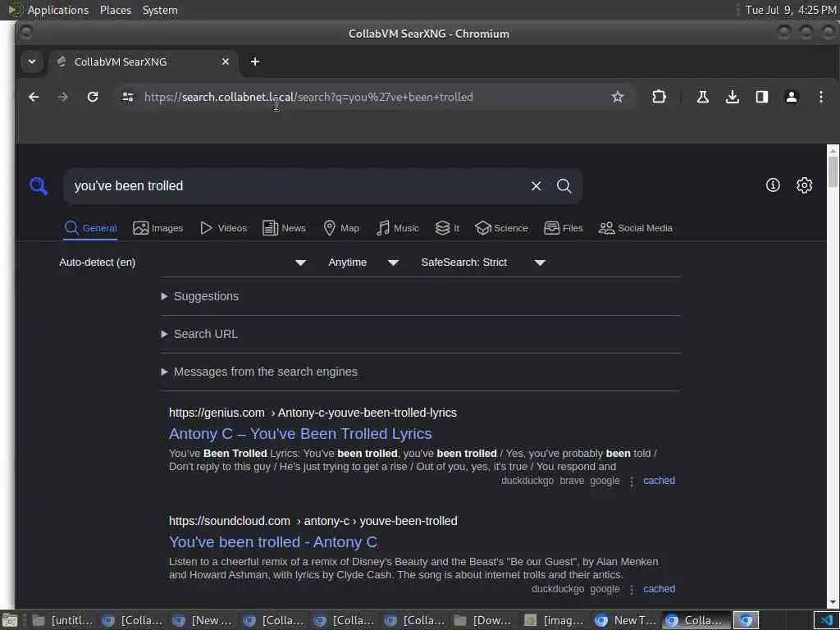Click the page vertical scrollbar thumb
840x630 pixels.
833,171
